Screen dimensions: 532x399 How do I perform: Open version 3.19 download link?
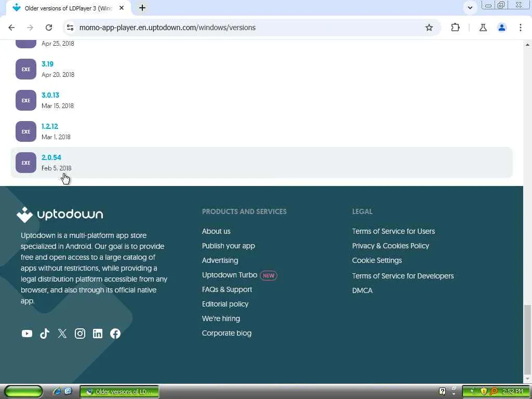pyautogui.click(x=47, y=64)
